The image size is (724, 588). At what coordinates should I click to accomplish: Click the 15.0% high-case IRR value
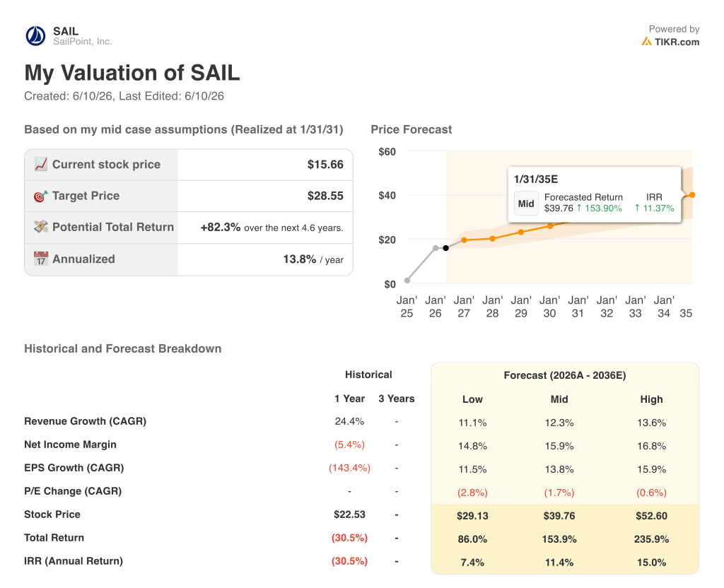tap(651, 563)
